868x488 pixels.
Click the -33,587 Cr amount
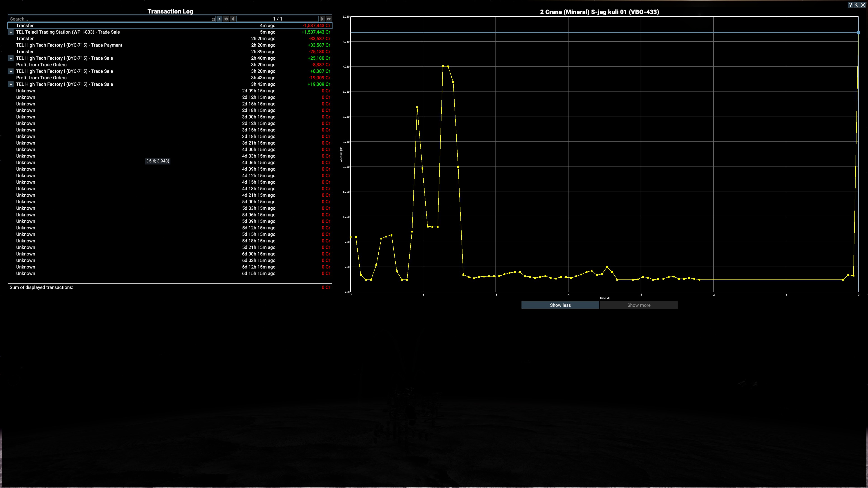tap(319, 39)
